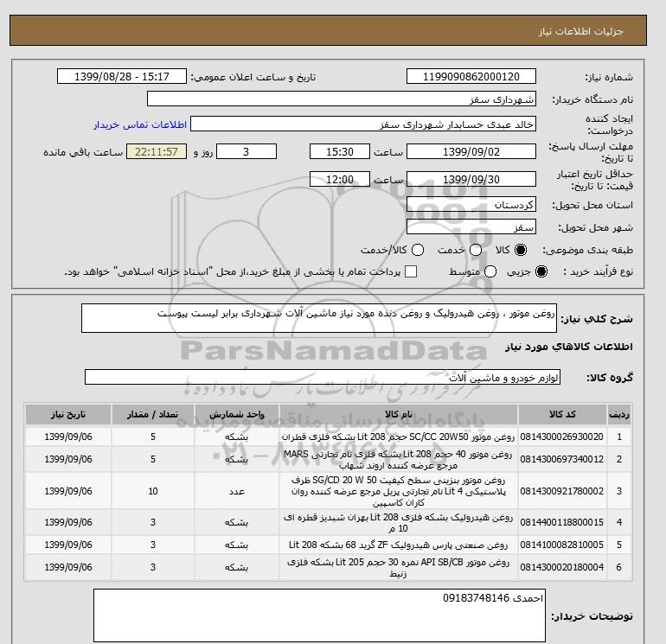This screenshot has width=666, height=644.
Task: Select the کالا/خدمت radio button
Action: click(x=418, y=250)
